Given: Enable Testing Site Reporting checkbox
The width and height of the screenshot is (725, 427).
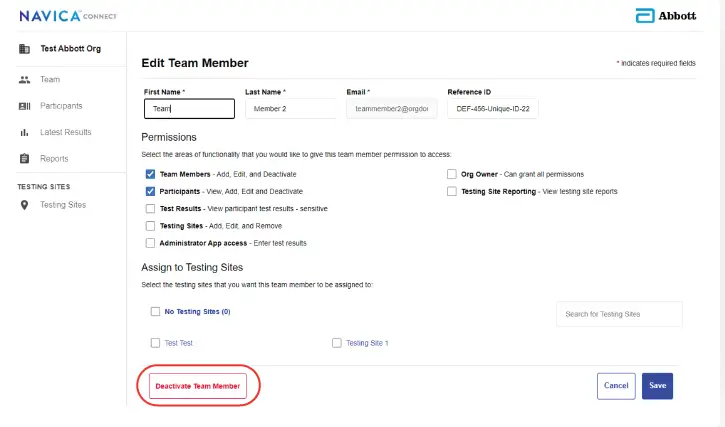Looking at the screenshot, I should pos(452,191).
